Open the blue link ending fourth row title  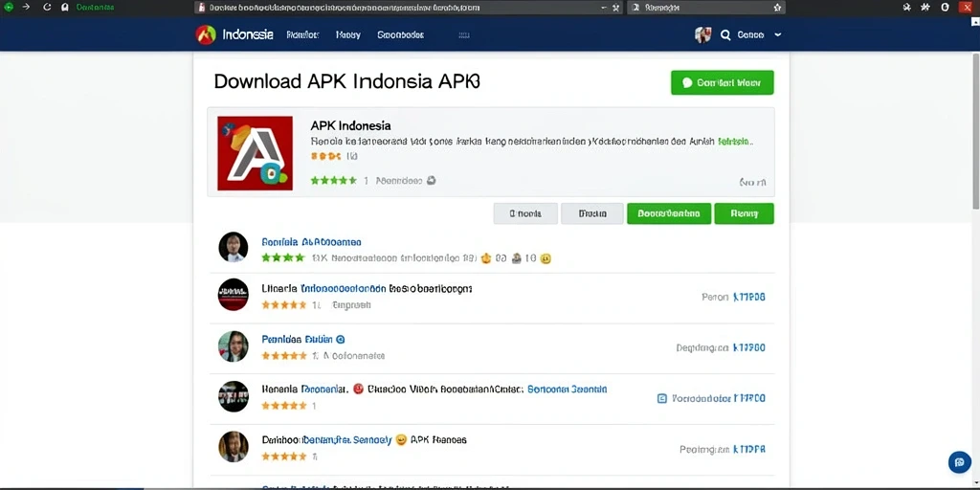pyautogui.click(x=567, y=389)
